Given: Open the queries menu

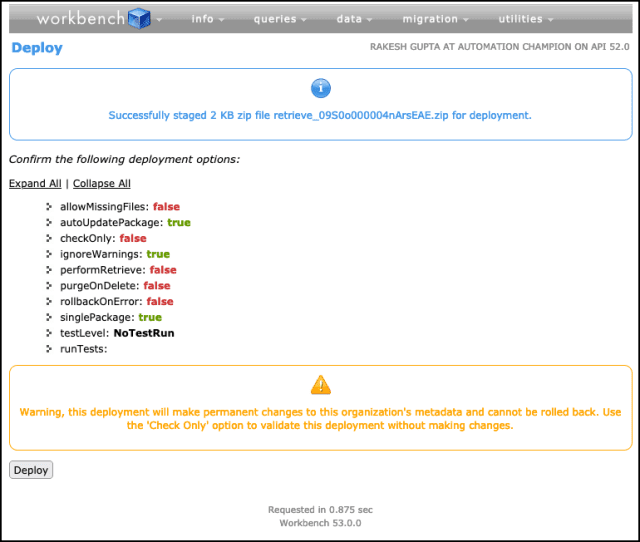Looking at the screenshot, I should pyautogui.click(x=280, y=19).
